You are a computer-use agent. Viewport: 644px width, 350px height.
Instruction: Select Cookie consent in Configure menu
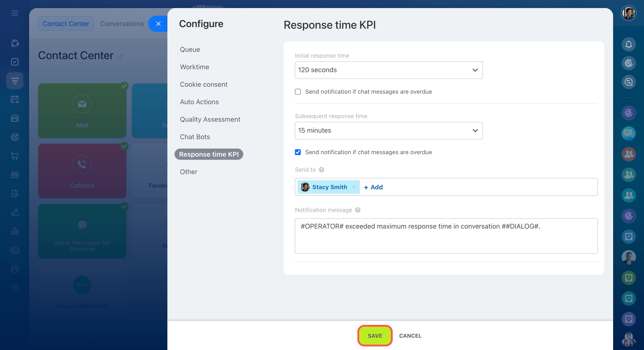pyautogui.click(x=203, y=84)
